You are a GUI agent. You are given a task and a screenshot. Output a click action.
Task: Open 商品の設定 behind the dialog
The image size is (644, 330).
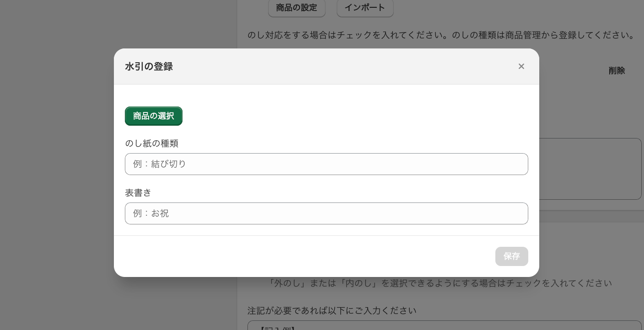(296, 8)
